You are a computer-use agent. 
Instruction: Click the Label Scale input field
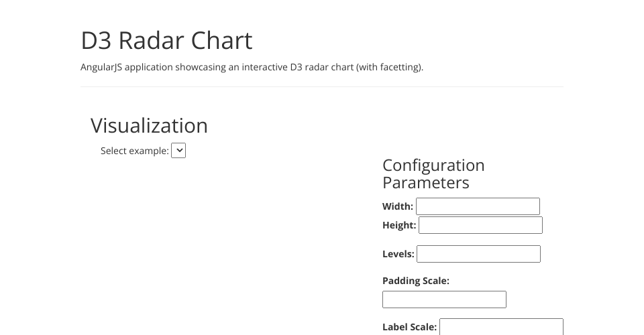(x=501, y=327)
